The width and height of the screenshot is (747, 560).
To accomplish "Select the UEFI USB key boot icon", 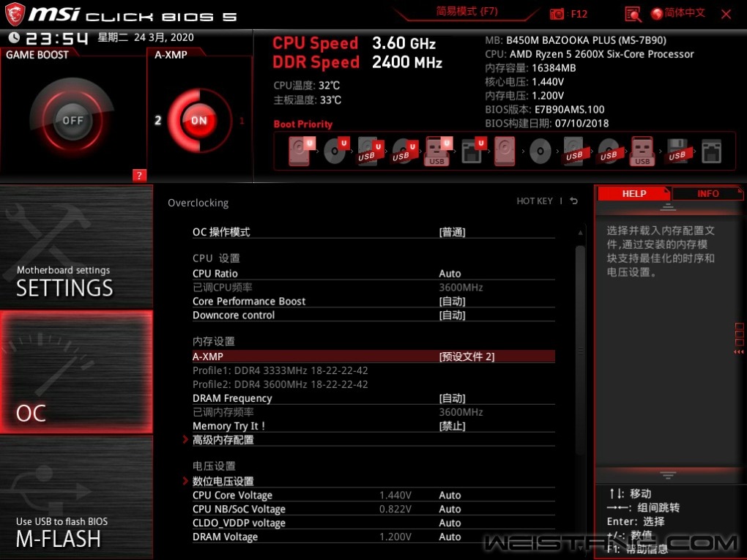I will (x=438, y=151).
